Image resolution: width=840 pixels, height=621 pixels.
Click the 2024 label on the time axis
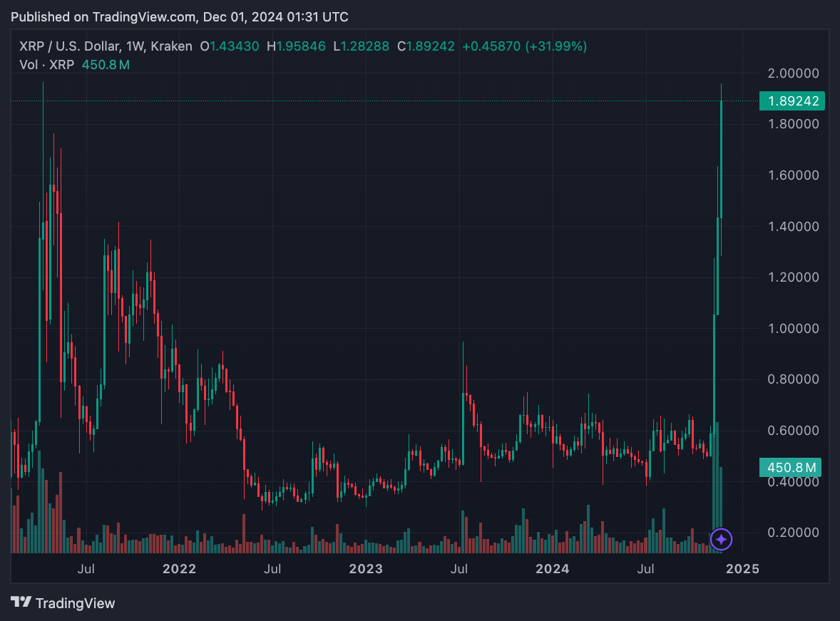pos(552,569)
